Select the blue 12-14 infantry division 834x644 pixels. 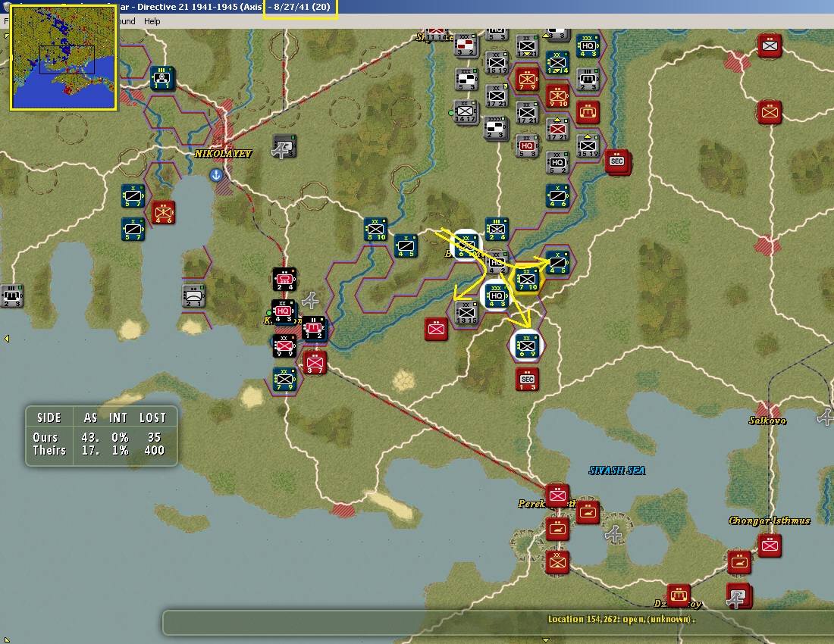point(557,63)
